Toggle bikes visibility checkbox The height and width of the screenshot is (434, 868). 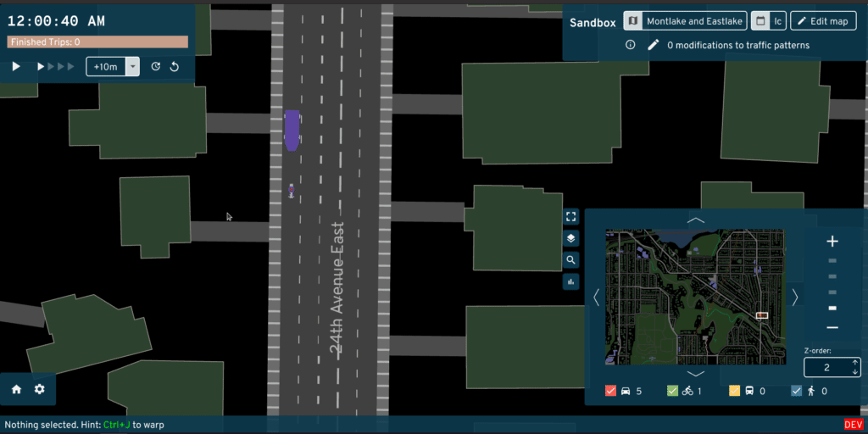click(x=672, y=392)
